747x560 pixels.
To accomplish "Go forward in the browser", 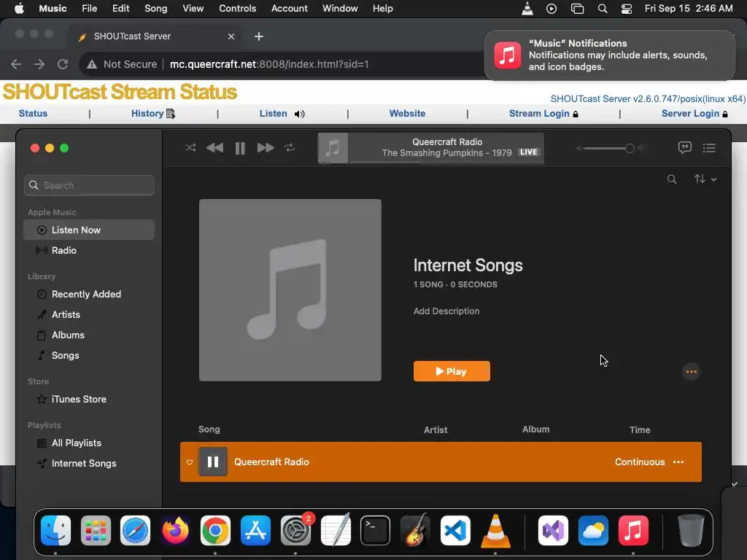I will tap(39, 64).
